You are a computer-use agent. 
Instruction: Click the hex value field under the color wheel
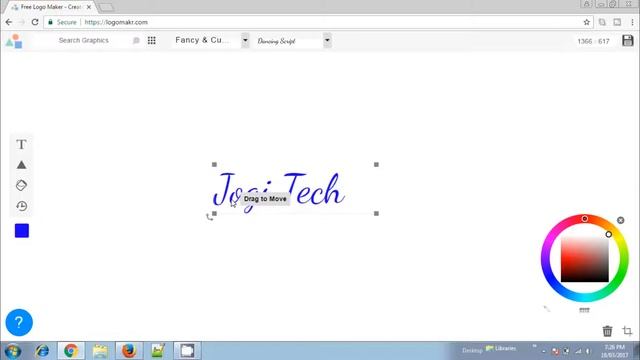(584, 310)
